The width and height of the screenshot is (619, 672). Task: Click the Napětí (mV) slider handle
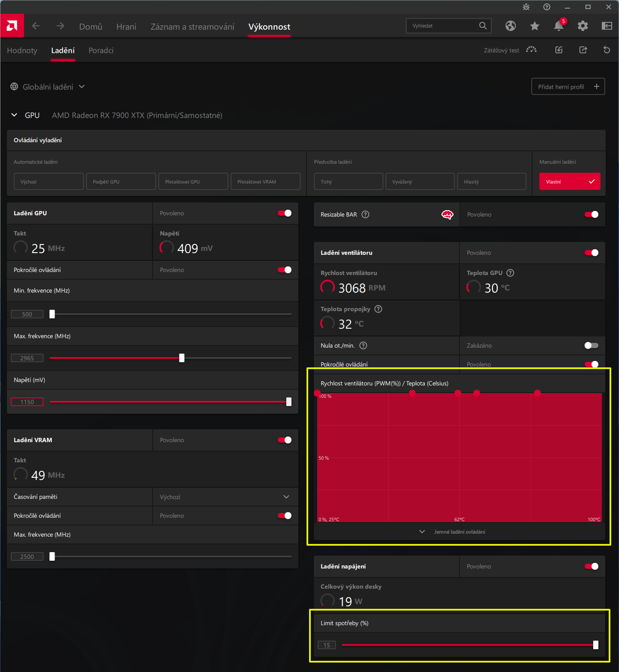pos(289,402)
